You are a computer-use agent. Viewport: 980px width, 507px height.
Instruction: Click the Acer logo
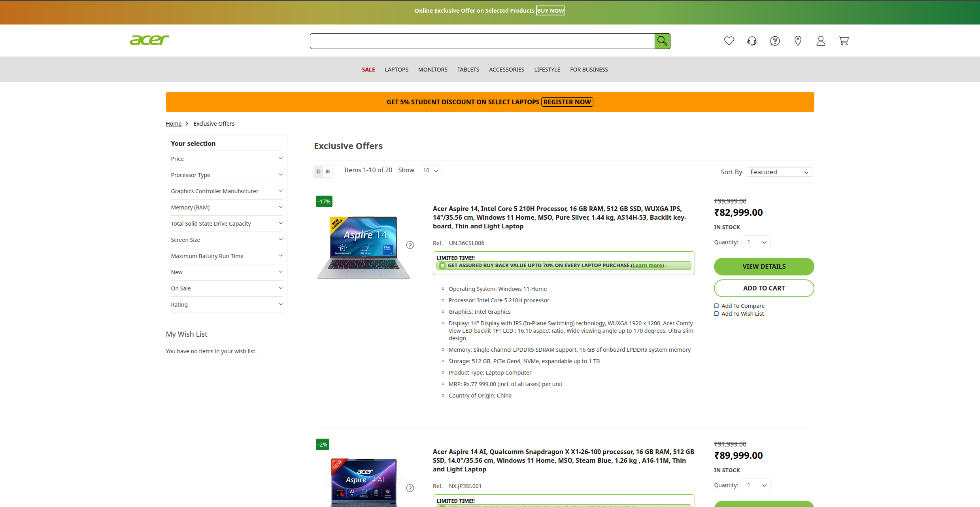(149, 40)
